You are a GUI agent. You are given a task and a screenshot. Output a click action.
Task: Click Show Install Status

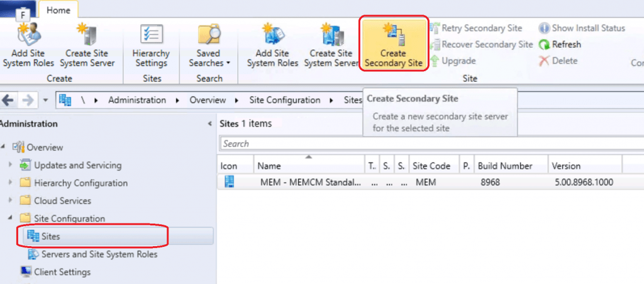pos(582,28)
